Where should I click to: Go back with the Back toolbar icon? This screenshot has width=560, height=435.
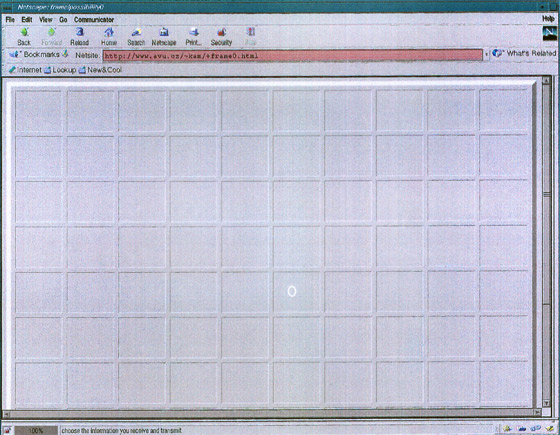[24, 36]
